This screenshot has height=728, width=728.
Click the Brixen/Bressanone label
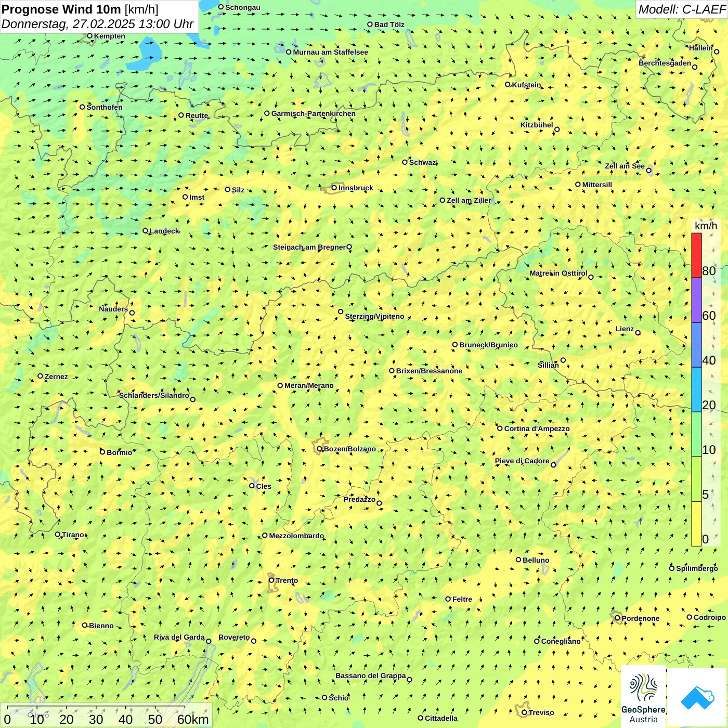pyautogui.click(x=429, y=371)
